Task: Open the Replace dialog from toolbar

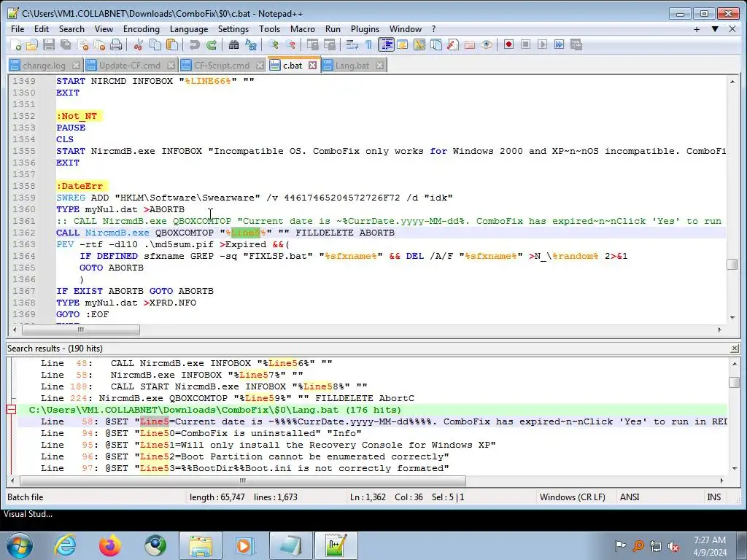Action: tap(251, 44)
